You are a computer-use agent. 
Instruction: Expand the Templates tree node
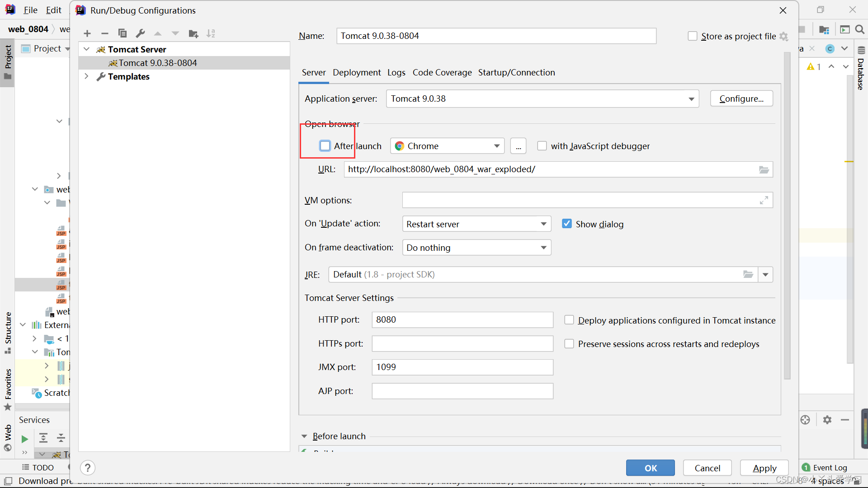point(86,76)
